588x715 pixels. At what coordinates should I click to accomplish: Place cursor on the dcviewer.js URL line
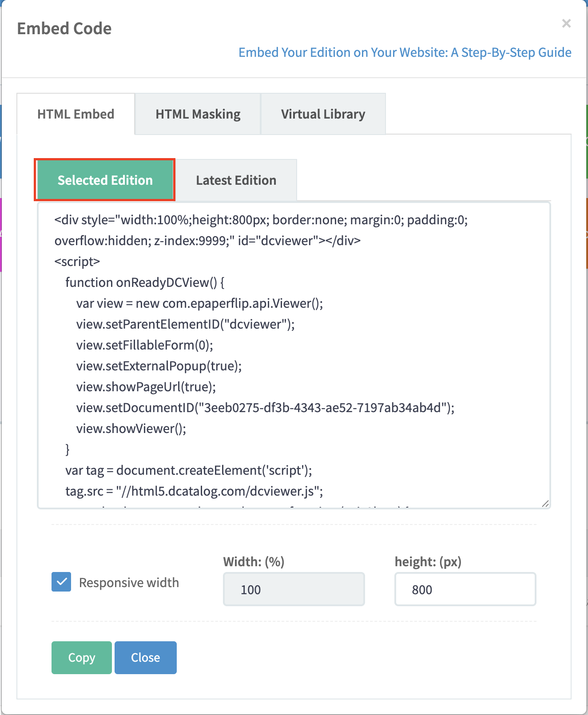[x=194, y=491]
